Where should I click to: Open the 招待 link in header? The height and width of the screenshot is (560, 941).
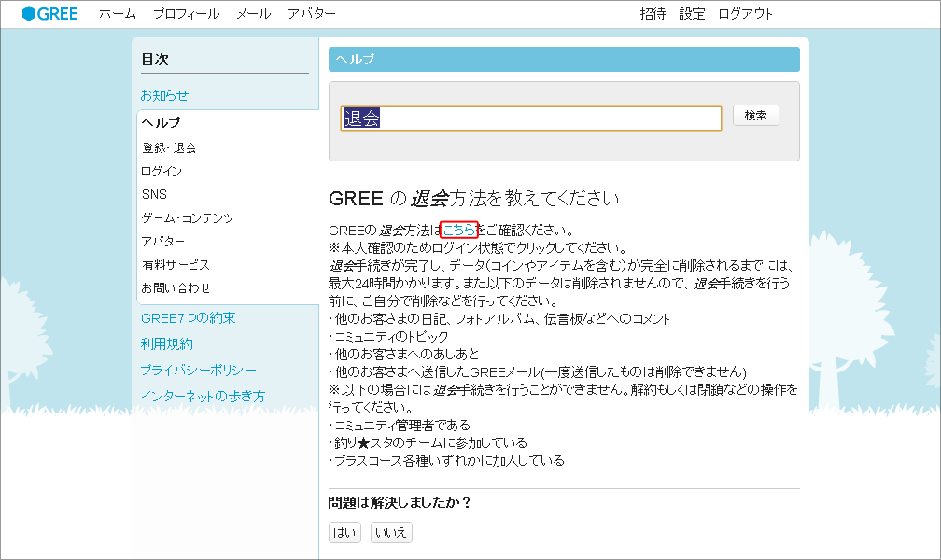click(x=653, y=14)
